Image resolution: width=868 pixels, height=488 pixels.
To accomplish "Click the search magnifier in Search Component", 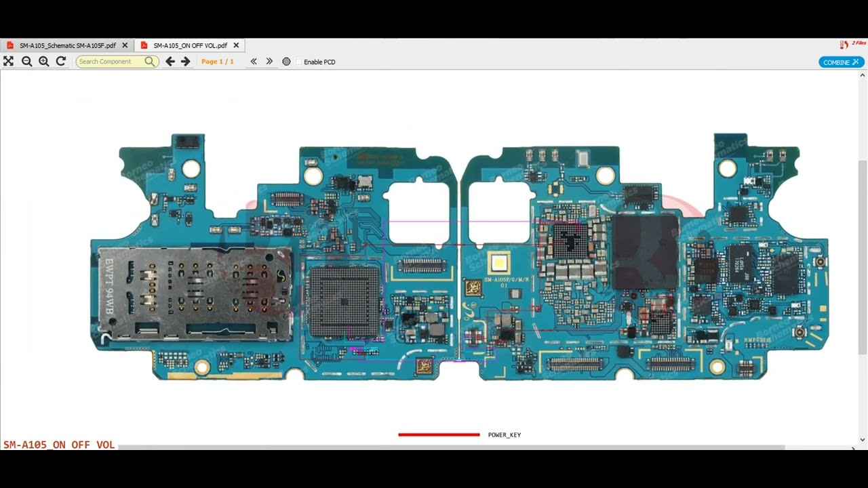I will tap(149, 62).
